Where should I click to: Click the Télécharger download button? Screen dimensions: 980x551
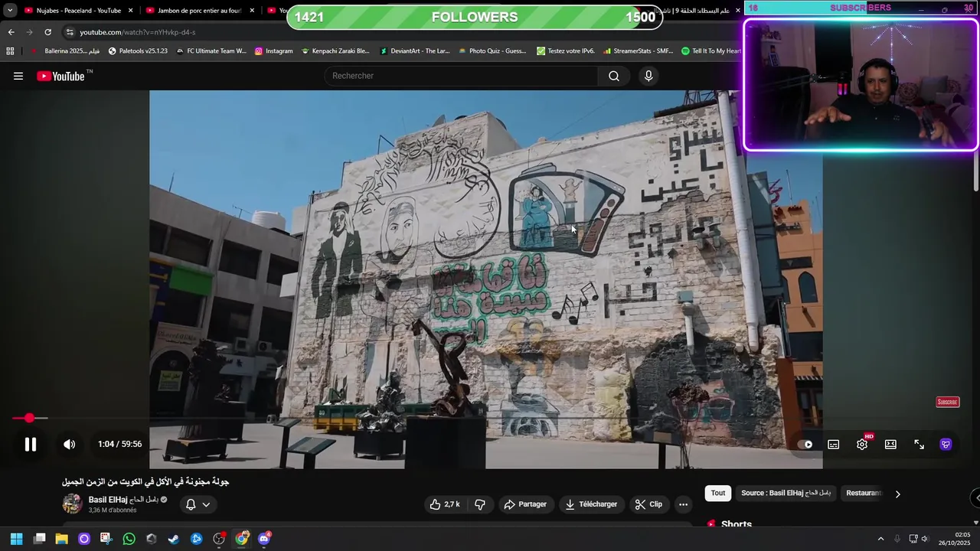[x=591, y=504]
